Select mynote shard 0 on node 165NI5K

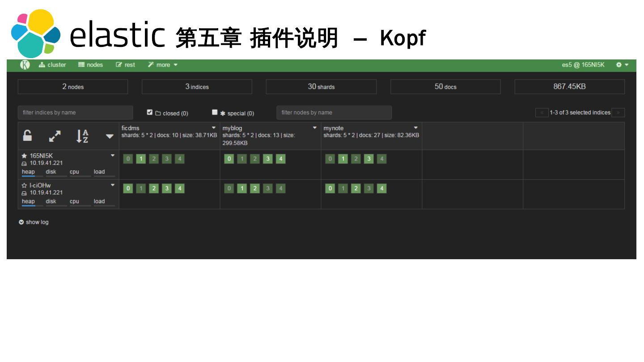[x=330, y=159]
